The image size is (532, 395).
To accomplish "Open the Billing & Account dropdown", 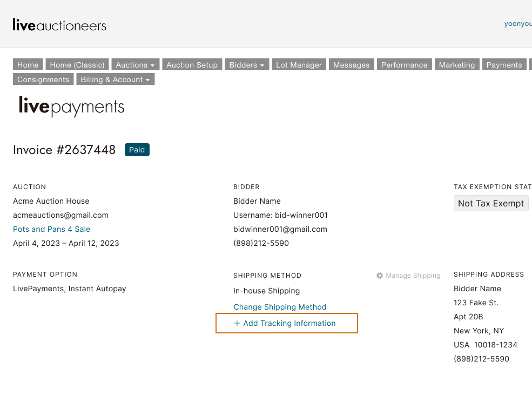I will [x=116, y=79].
